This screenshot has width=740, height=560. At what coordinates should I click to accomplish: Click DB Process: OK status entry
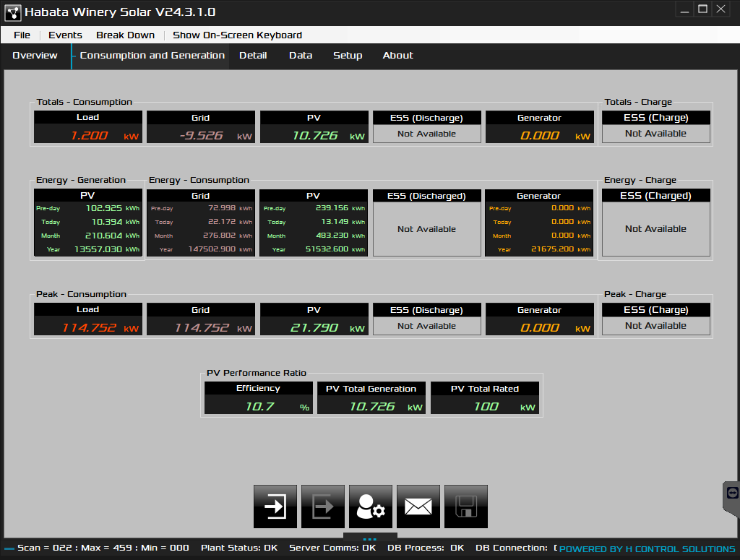425,548
